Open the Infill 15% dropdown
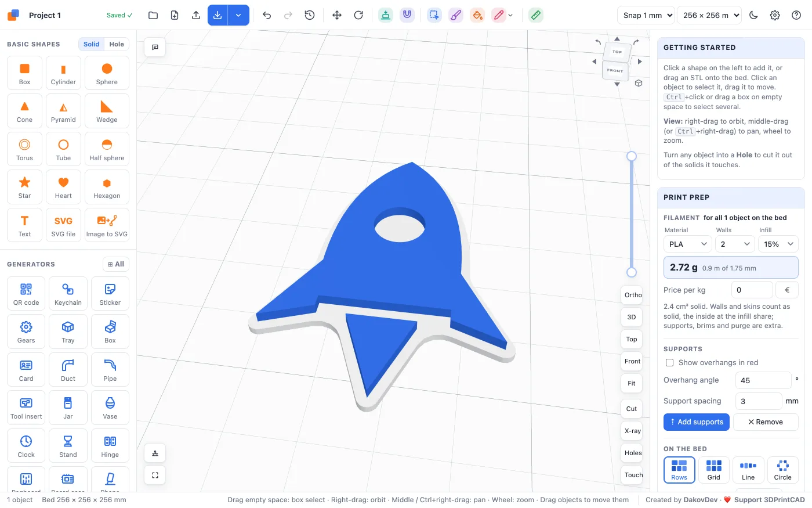Screen dimensions: 812x508 (778, 244)
